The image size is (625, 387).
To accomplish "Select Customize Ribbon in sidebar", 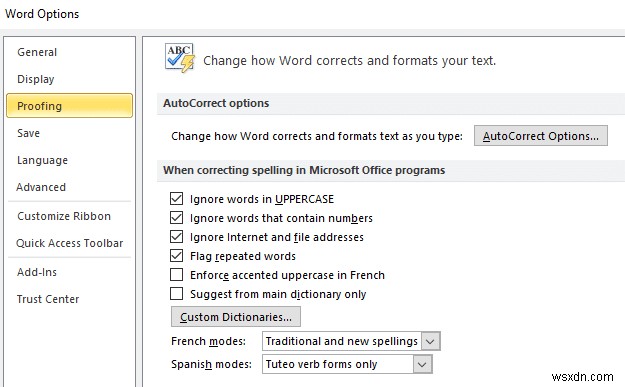I will point(64,216).
